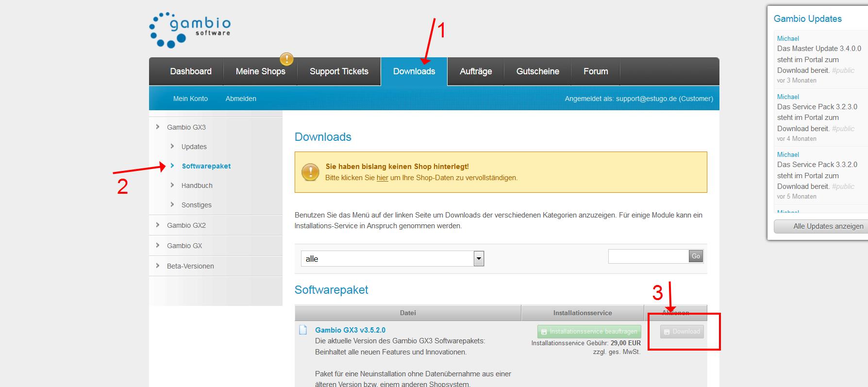Image resolution: width=868 pixels, height=387 pixels.
Task: Click Michael on the Master Update 3.4.0.0 post
Action: tap(788, 38)
